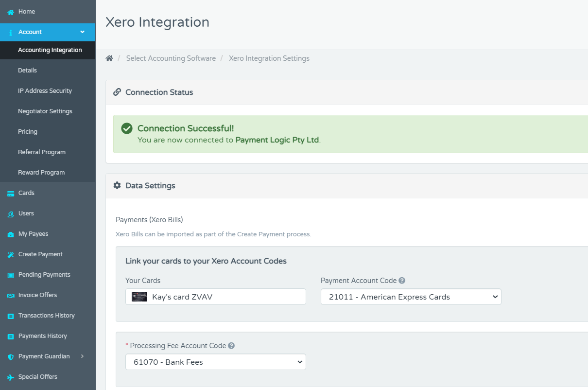Click the Your Cards label
Image resolution: width=588 pixels, height=390 pixels.
143,281
